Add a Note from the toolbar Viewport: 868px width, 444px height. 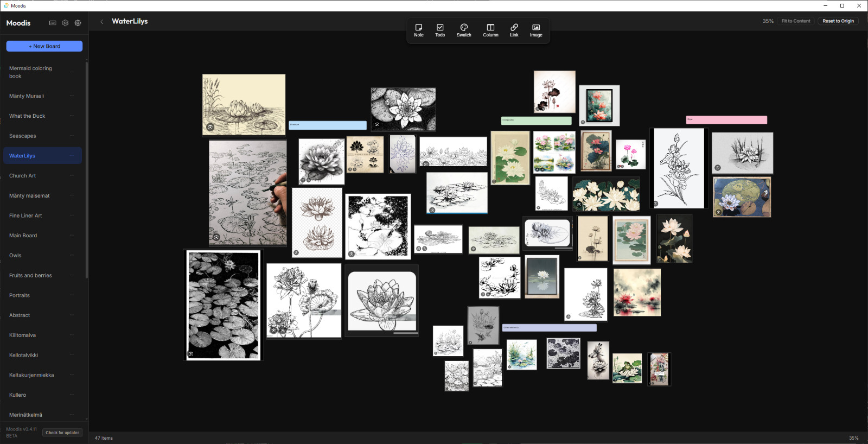click(x=419, y=30)
